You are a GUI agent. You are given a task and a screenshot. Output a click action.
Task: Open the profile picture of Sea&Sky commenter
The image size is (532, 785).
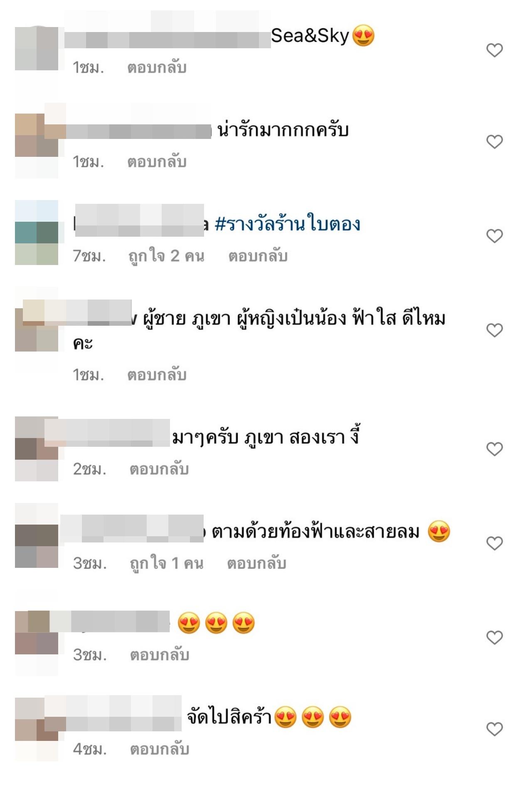click(37, 48)
